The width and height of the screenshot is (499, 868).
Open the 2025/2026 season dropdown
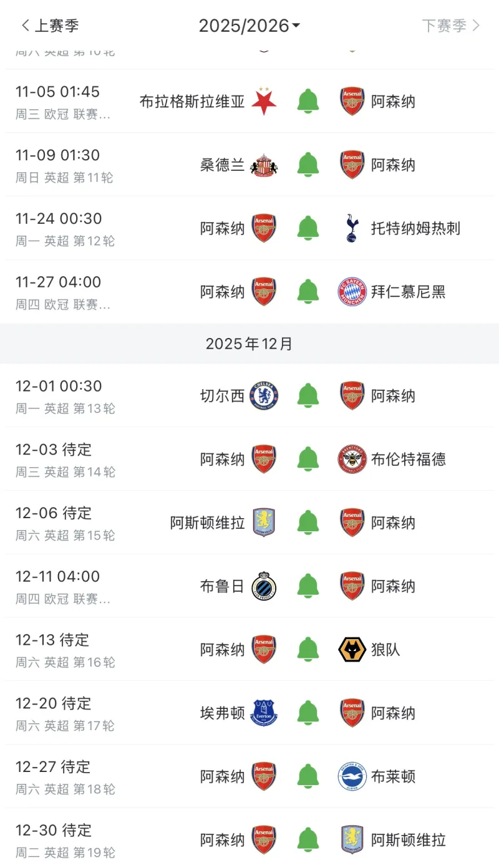coord(249,26)
